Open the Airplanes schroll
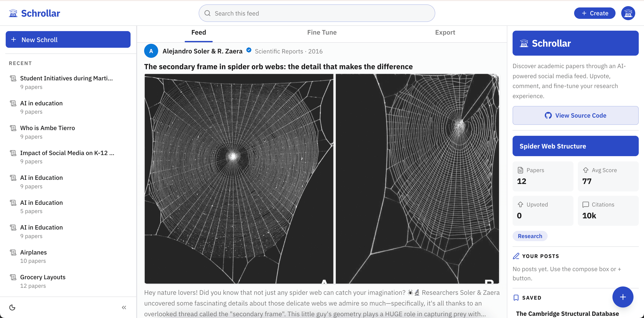The width and height of the screenshot is (644, 318). click(68, 256)
